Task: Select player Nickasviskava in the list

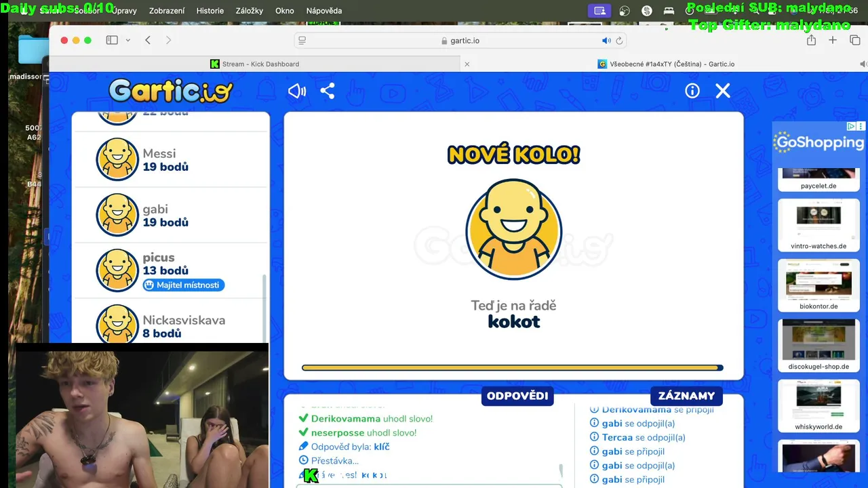Action: pos(171,321)
